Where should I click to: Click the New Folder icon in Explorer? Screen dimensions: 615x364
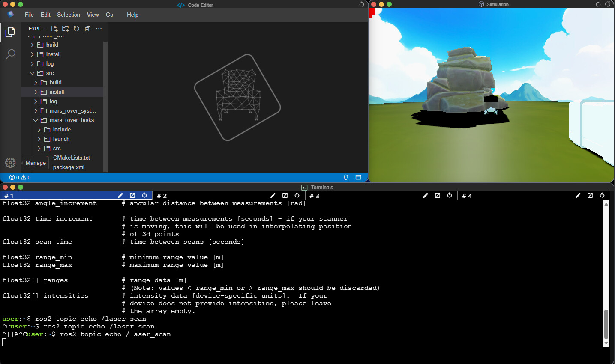(x=65, y=29)
